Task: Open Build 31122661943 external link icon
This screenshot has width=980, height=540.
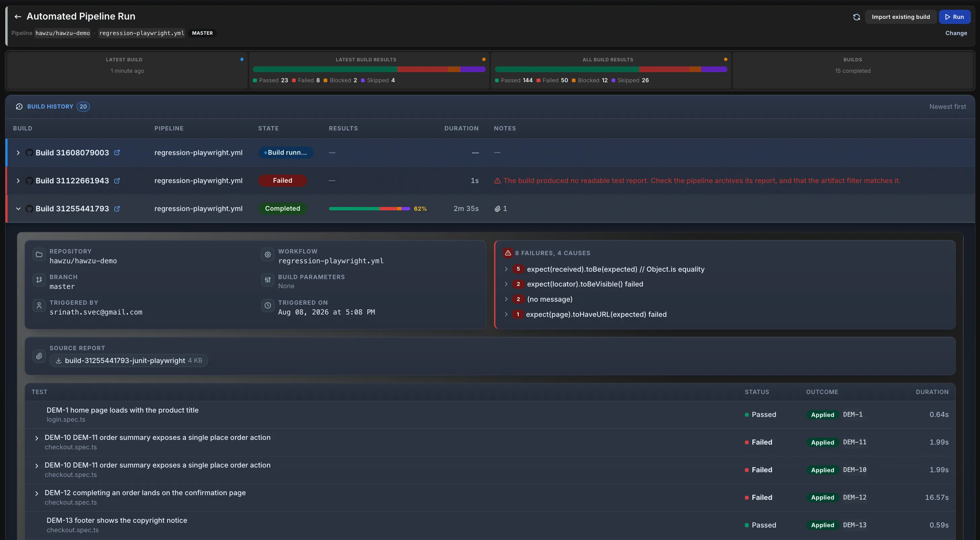Action: coord(117,181)
